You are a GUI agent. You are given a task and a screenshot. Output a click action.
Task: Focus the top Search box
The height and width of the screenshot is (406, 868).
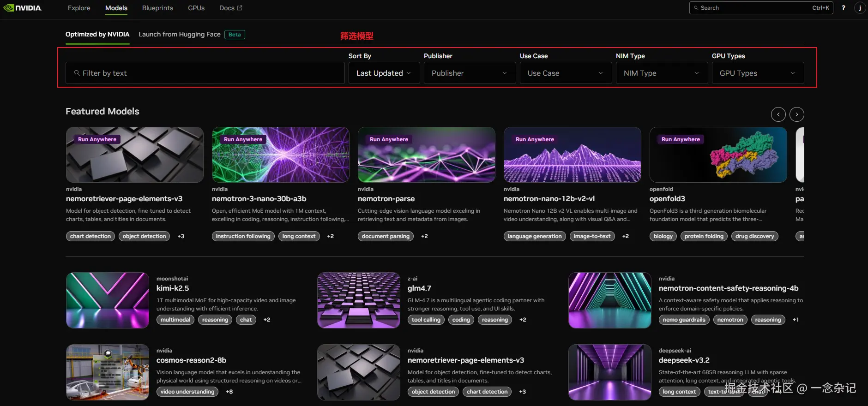pos(761,8)
